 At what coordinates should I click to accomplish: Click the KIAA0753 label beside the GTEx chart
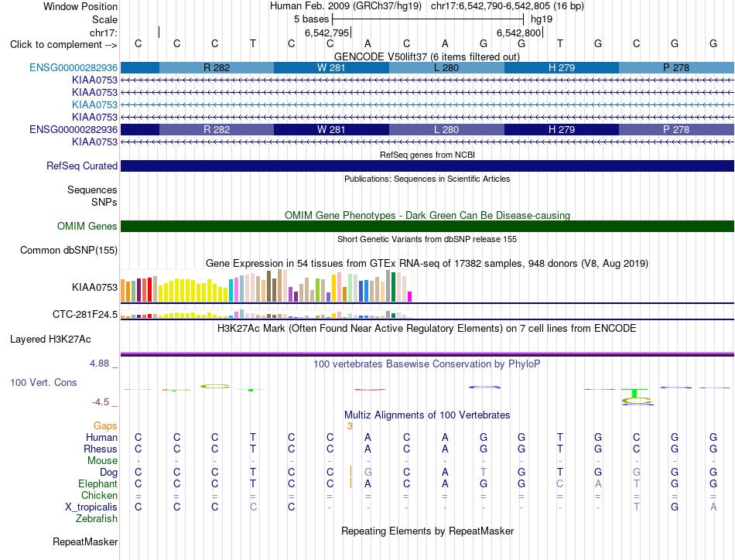tap(94, 287)
